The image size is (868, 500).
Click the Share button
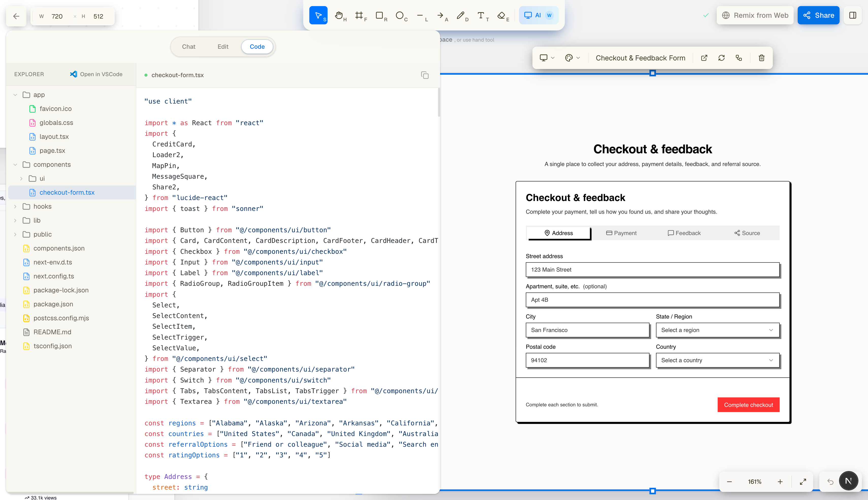818,15
